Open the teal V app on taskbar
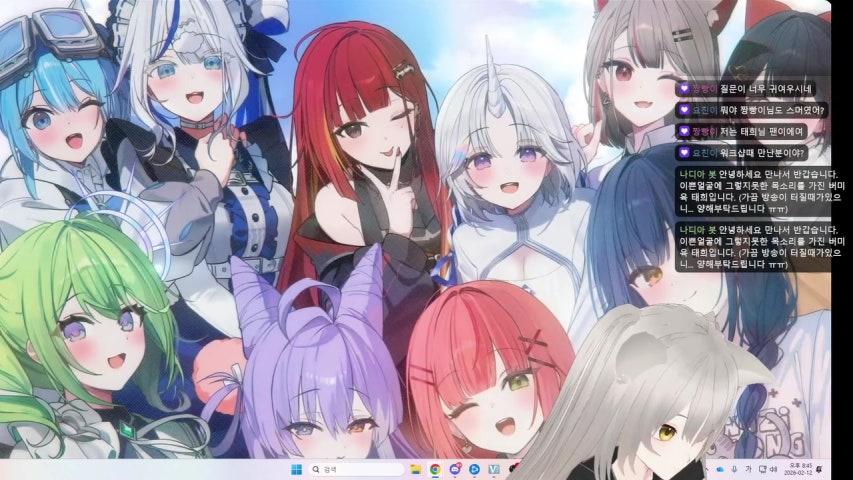This screenshot has height=480, width=853. (495, 468)
